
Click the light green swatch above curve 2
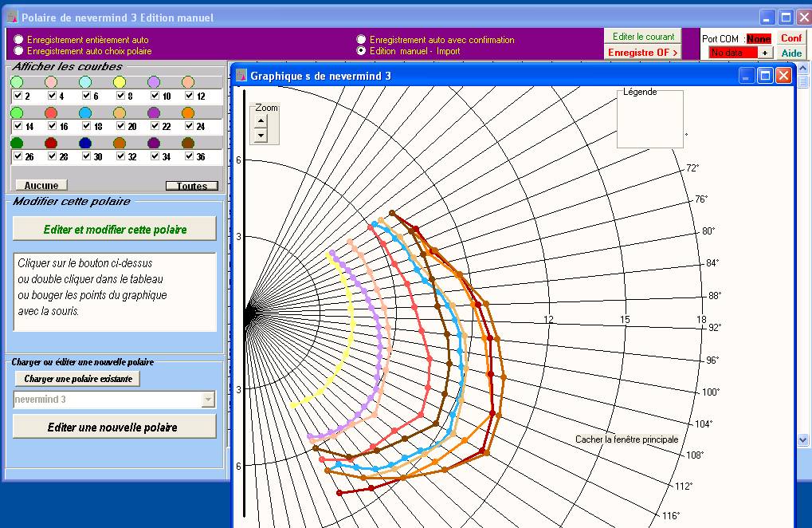17,82
